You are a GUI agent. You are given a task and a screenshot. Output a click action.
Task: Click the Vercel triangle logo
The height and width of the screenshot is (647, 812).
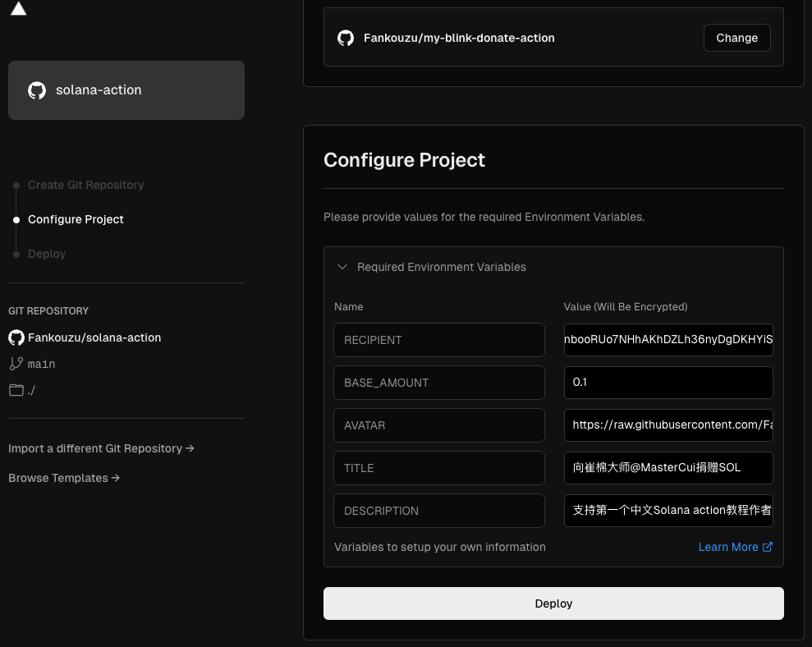(18, 8)
